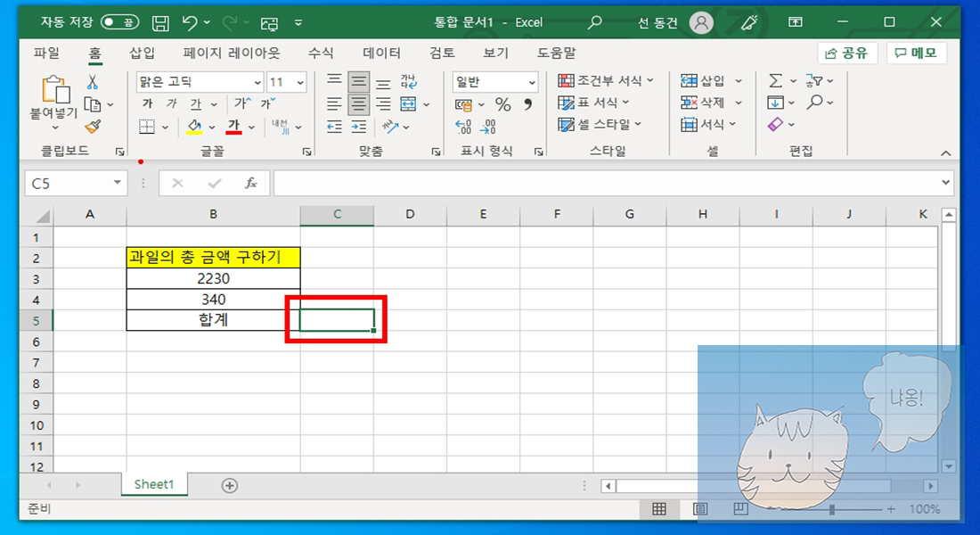Viewport: 980px width, 535px height.
Task: Open the search magnifier in title bar
Action: [594, 22]
